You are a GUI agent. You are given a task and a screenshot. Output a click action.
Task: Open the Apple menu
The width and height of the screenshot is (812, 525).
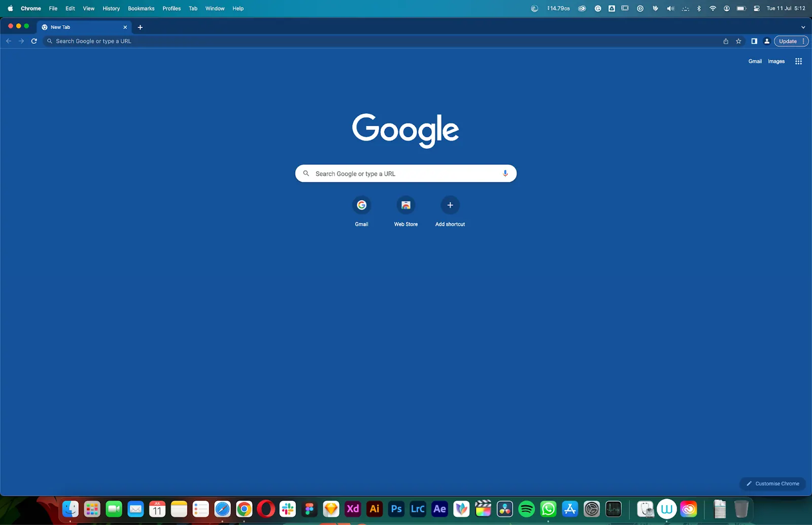tap(10, 9)
